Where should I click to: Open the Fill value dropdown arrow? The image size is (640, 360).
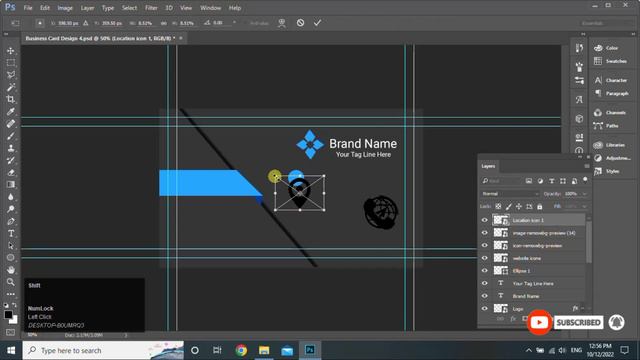tap(584, 207)
